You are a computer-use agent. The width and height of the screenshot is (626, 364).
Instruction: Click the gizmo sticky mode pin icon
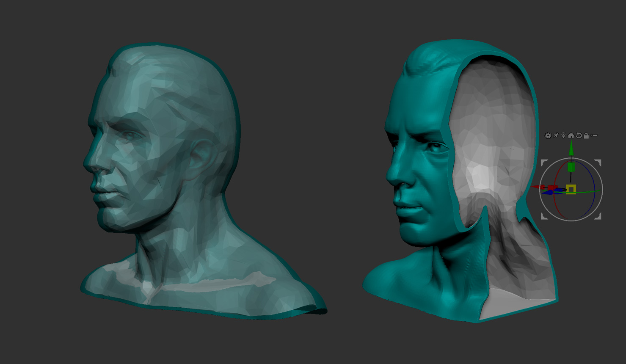[x=556, y=135]
